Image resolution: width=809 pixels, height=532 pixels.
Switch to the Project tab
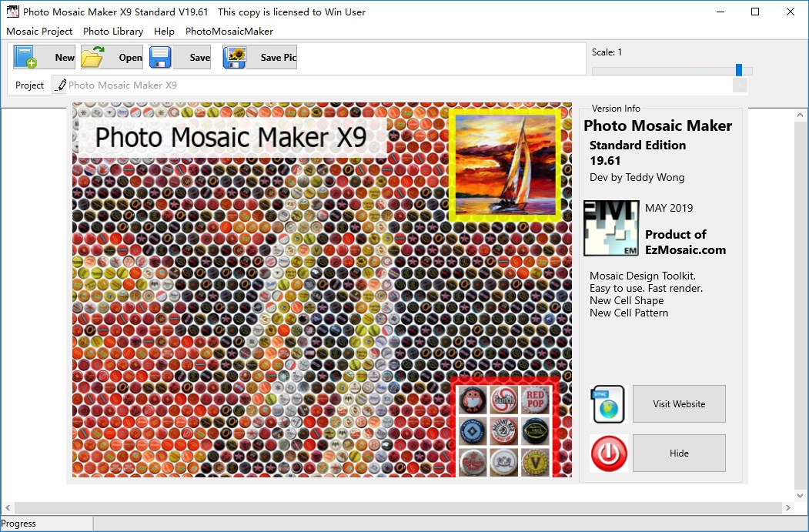click(x=29, y=85)
